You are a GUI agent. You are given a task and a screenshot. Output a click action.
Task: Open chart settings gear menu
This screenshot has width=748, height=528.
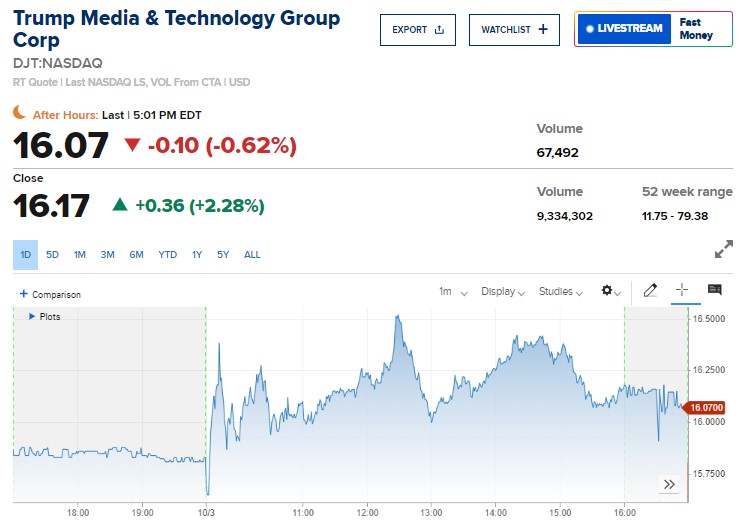click(608, 292)
